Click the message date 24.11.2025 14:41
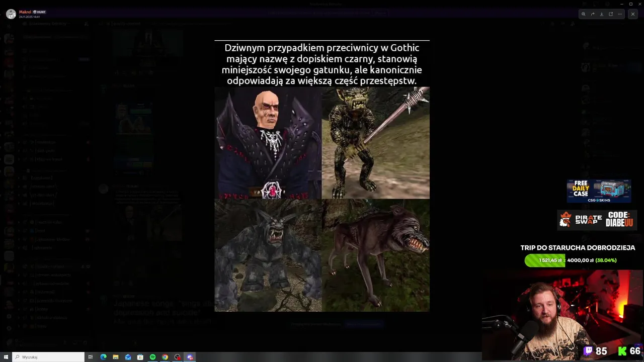This screenshot has height=362, width=644. tap(29, 17)
